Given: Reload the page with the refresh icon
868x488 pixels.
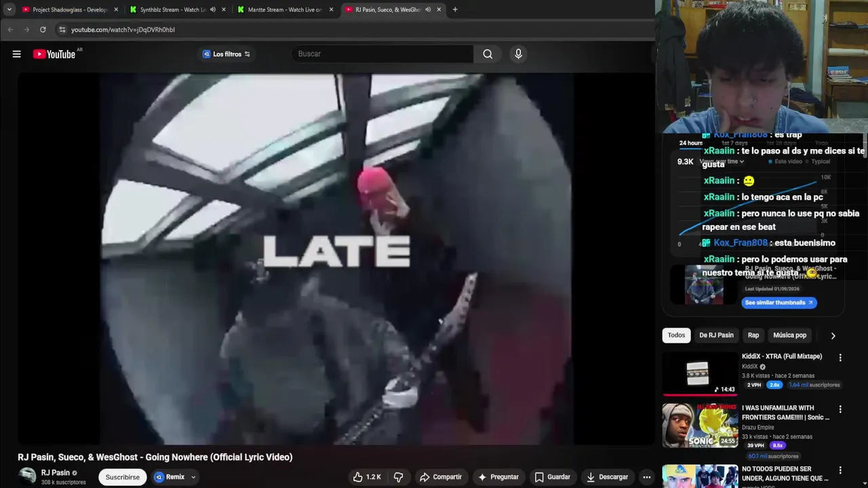Looking at the screenshot, I should [x=43, y=30].
